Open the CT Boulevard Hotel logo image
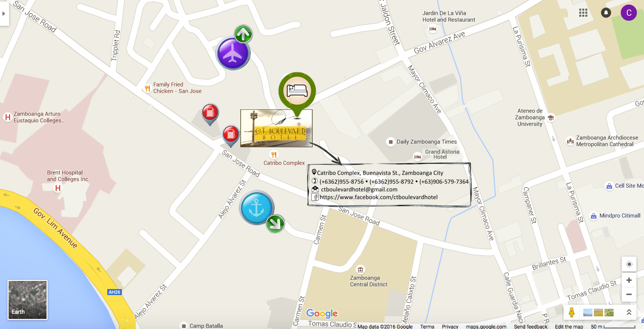This screenshot has height=329, width=644. click(x=276, y=129)
